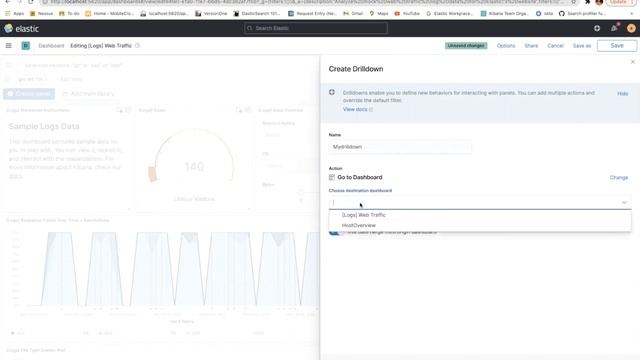
Task: Open the View docs link
Action: tap(358, 109)
